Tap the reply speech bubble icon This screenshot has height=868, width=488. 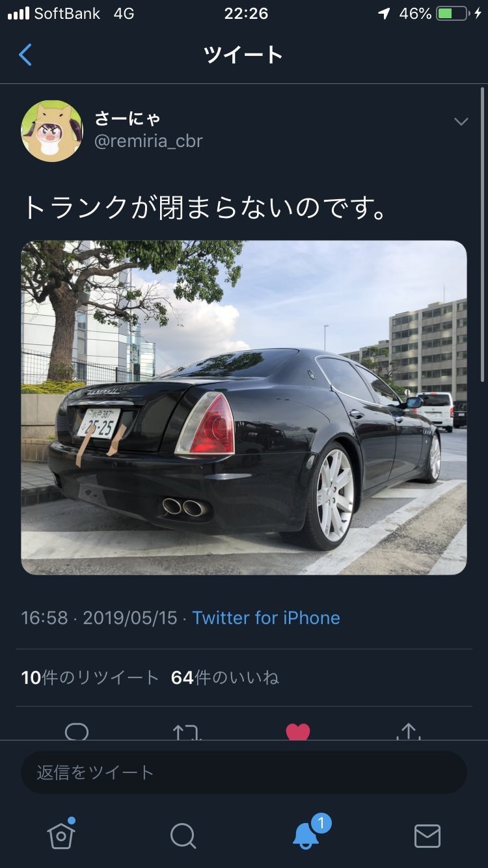tap(77, 732)
